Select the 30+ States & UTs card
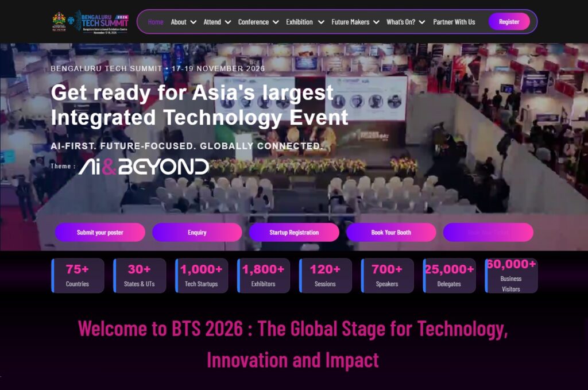Viewport: 588px width, 390px height. pos(140,276)
